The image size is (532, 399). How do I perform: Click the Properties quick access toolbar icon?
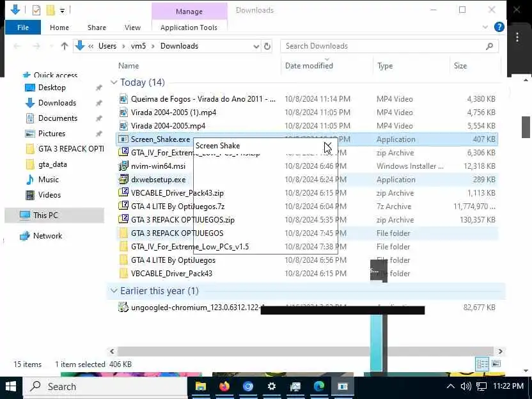coord(36,10)
